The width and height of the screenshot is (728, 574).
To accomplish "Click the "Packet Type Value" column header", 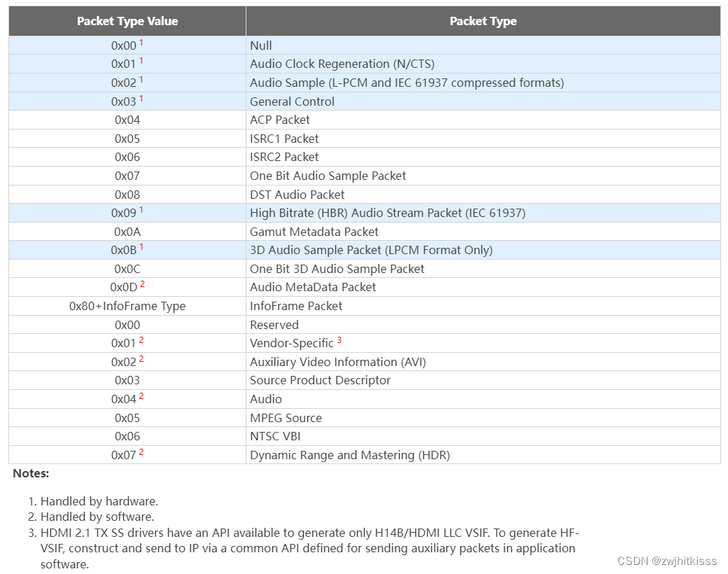I will 127,22.
